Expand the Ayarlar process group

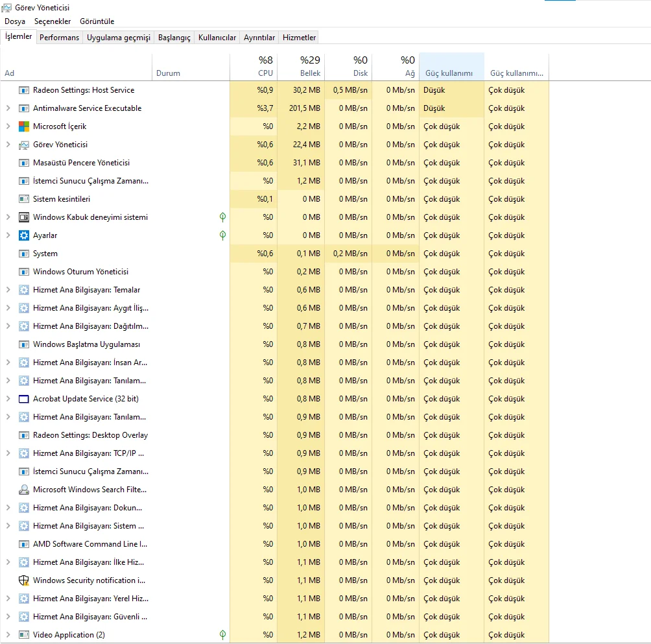click(x=8, y=235)
